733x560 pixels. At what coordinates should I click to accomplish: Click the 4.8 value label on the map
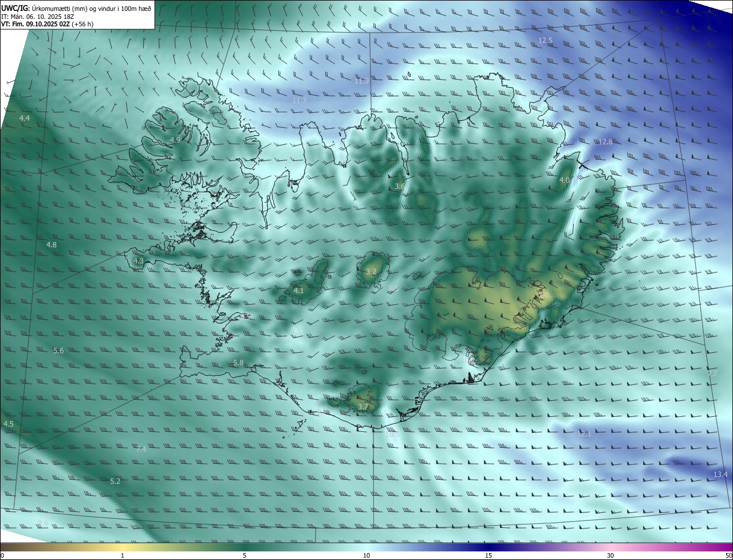tap(52, 245)
